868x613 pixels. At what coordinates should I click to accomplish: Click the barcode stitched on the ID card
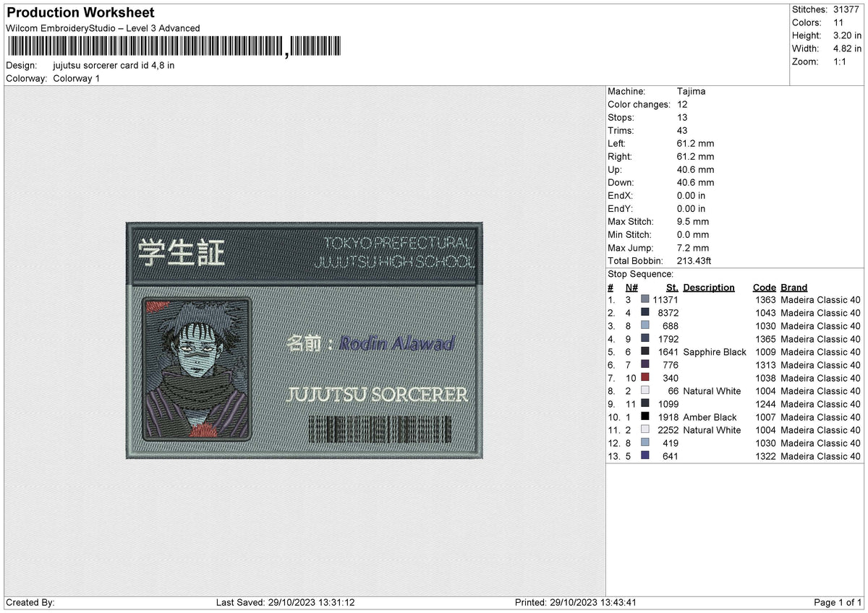tap(379, 429)
